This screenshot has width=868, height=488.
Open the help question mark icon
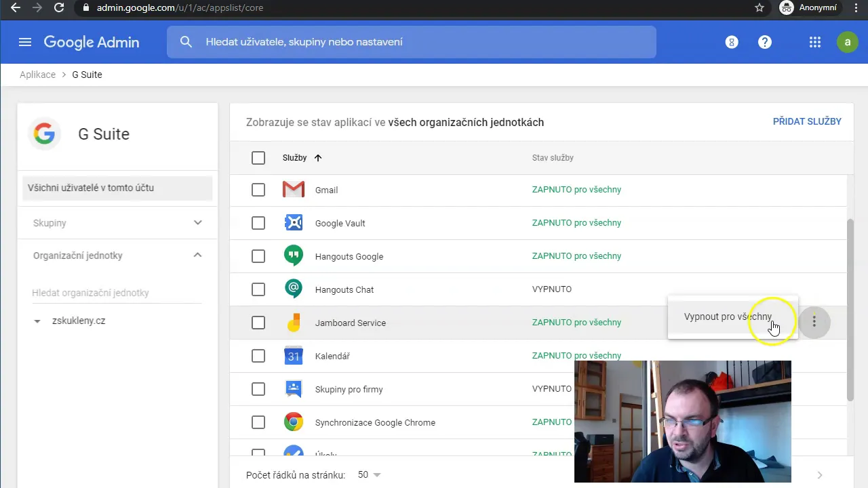(765, 42)
